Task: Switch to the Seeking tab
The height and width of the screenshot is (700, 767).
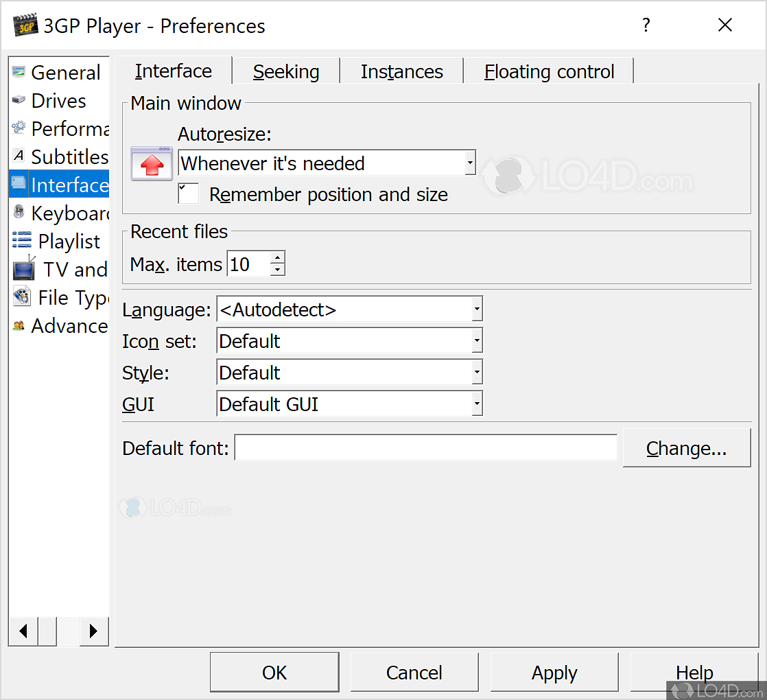Action: pos(286,71)
